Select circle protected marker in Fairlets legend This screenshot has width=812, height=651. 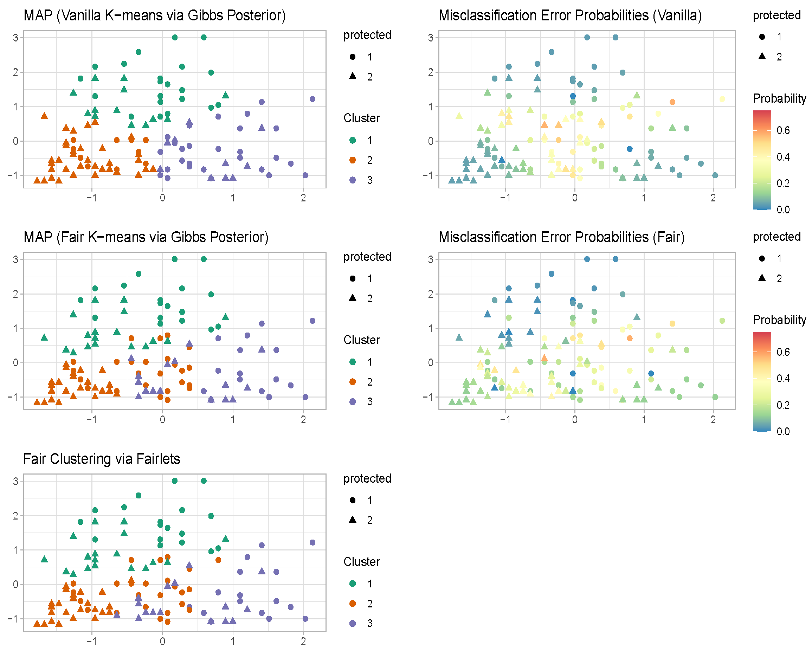tap(353, 500)
